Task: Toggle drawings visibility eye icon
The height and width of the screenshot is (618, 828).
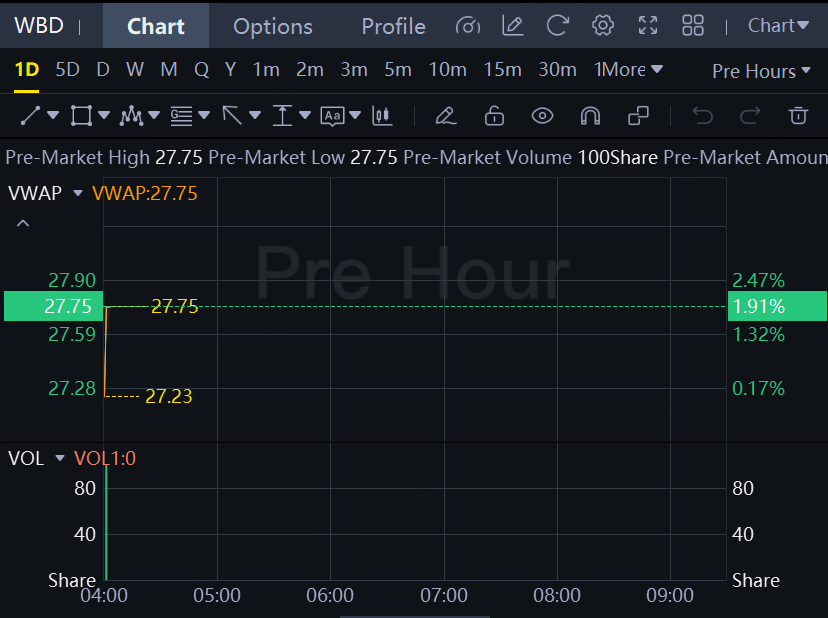Action: point(542,116)
